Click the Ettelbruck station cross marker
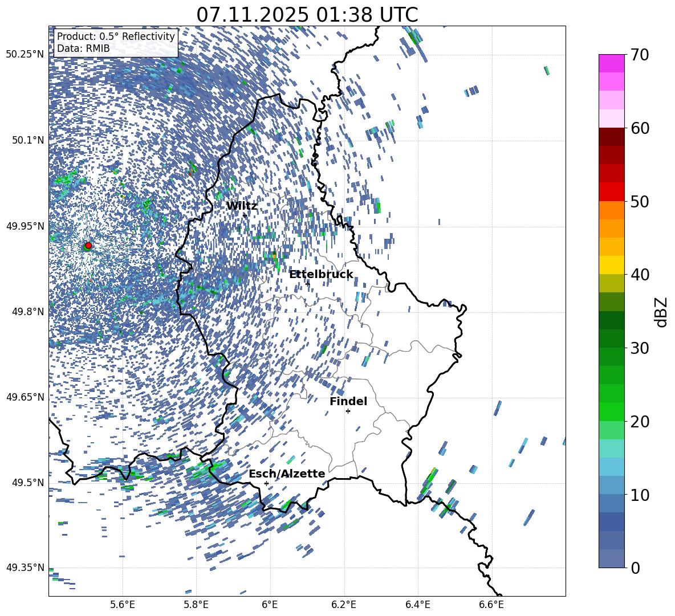This screenshot has height=616, width=675. click(x=307, y=284)
